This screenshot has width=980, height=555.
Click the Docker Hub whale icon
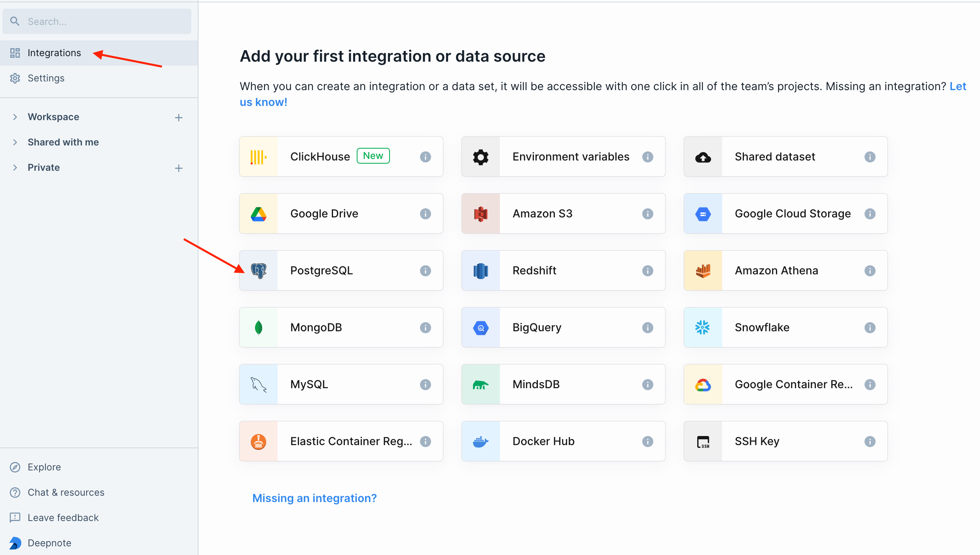[481, 442]
